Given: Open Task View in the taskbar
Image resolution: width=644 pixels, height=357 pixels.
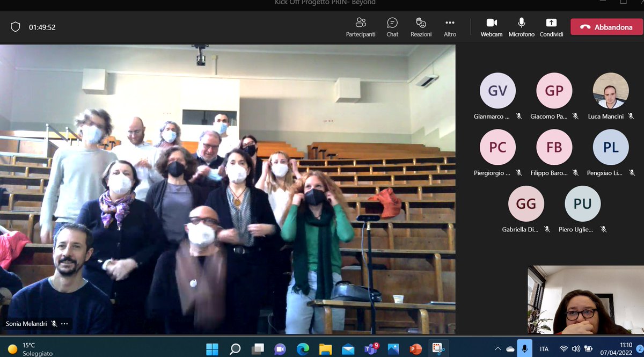Looking at the screenshot, I should coord(258,349).
